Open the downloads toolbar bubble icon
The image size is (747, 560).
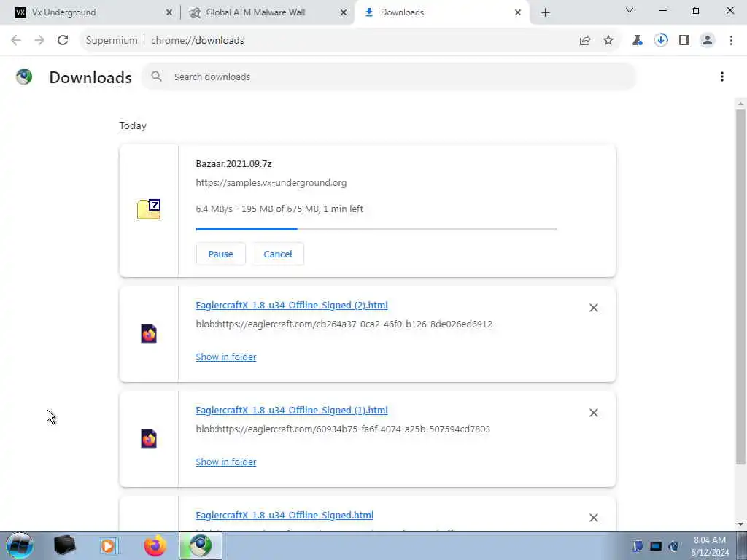click(x=661, y=41)
